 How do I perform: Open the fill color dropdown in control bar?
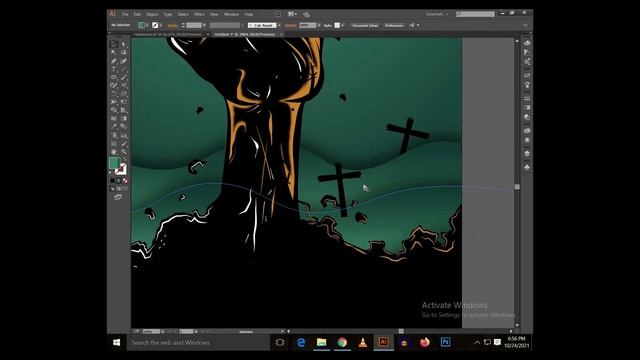[x=147, y=25]
